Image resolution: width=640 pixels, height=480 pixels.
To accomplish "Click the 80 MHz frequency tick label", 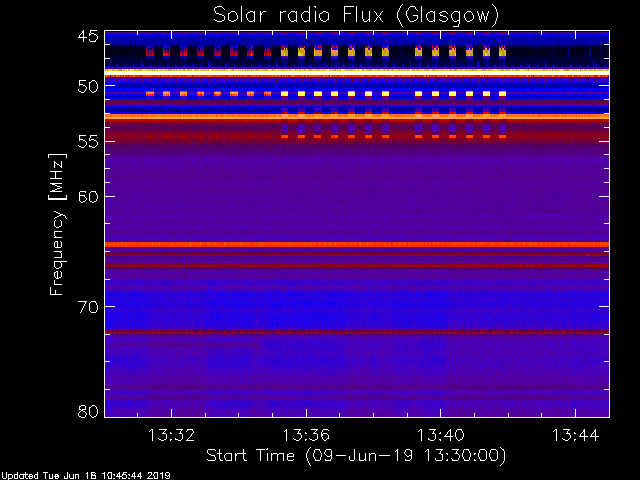I will tap(88, 411).
